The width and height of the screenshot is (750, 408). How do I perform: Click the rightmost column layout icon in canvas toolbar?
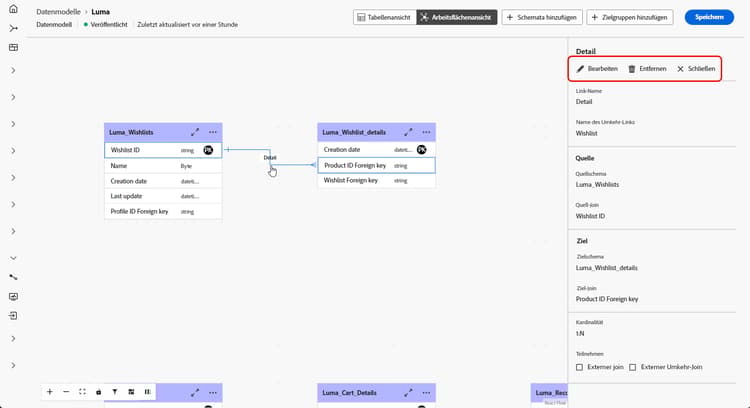coord(147,392)
